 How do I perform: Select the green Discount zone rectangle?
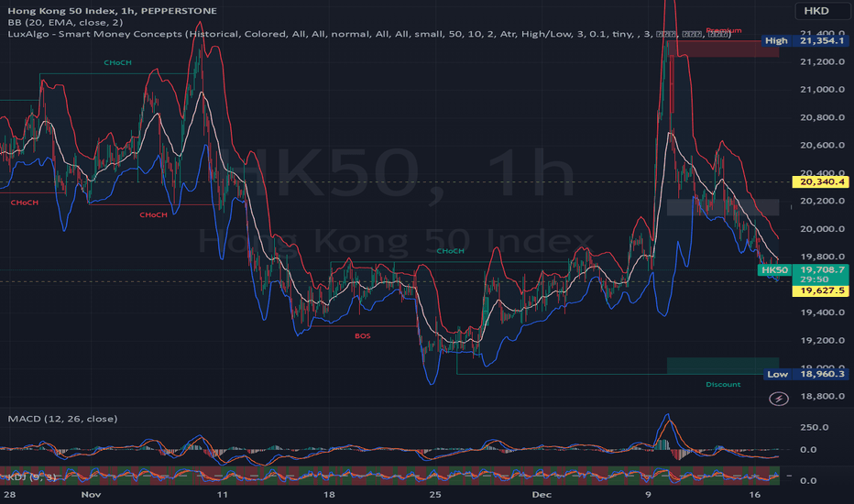pos(722,366)
